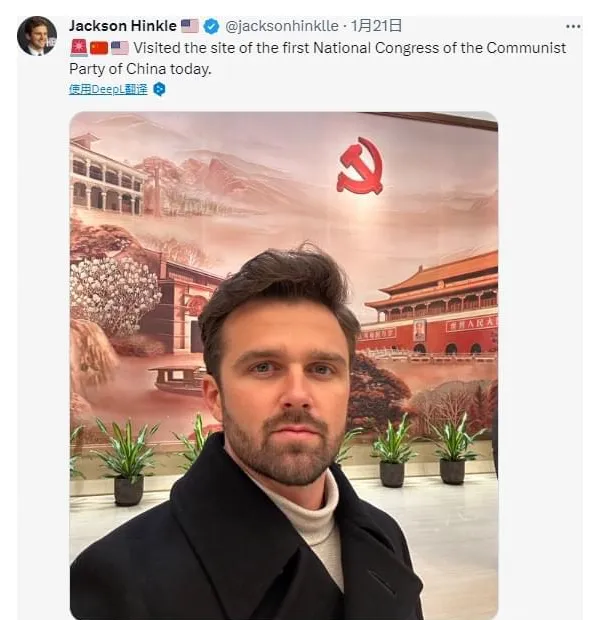Screen dimensions: 593x620
Task: Open the tweet author's profile avatar
Action: (x=36, y=35)
